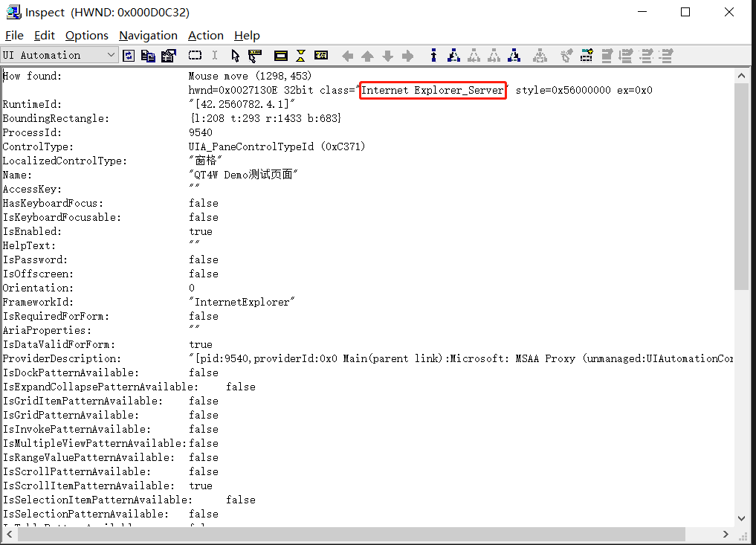Click the ProviderDescription value text

(461, 358)
